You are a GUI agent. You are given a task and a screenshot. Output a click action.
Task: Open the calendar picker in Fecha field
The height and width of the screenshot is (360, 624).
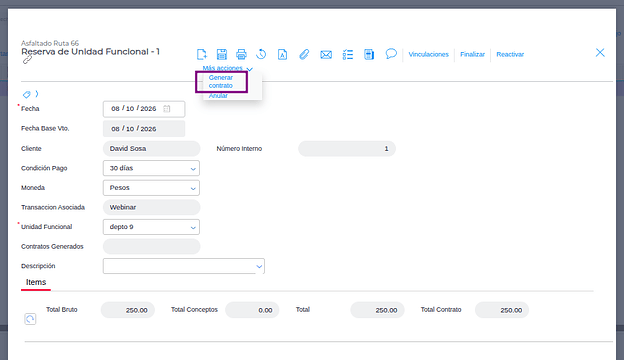[x=167, y=109]
